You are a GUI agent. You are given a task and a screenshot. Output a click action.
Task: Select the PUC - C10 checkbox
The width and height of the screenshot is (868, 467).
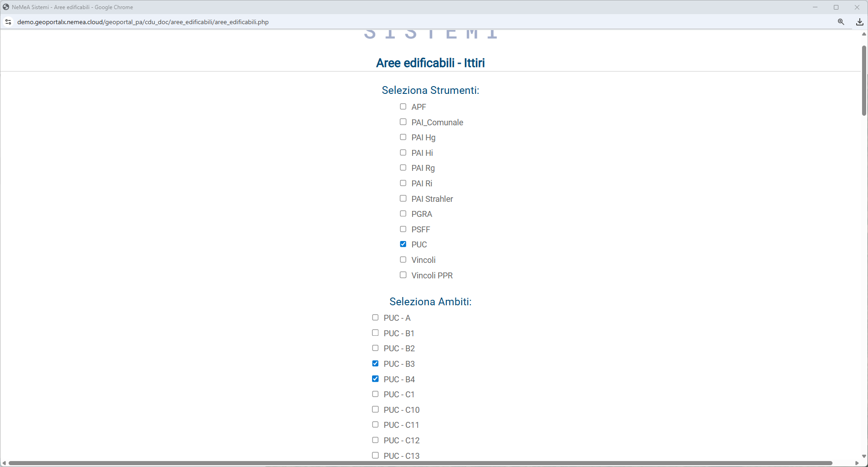click(375, 410)
